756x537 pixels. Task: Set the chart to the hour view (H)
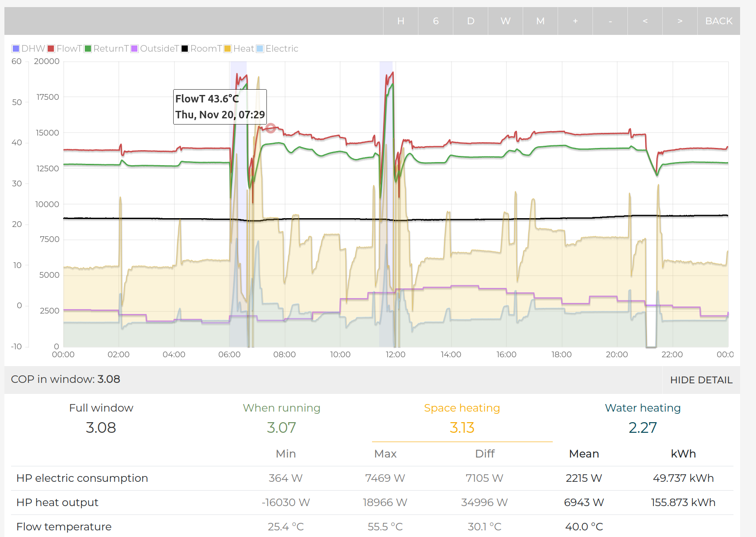(400, 21)
